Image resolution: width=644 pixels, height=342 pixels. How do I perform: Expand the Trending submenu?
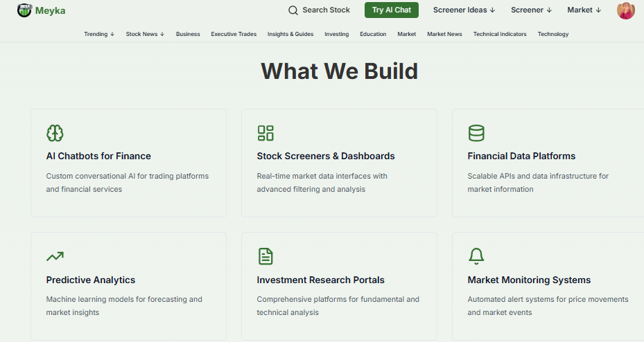click(x=99, y=34)
